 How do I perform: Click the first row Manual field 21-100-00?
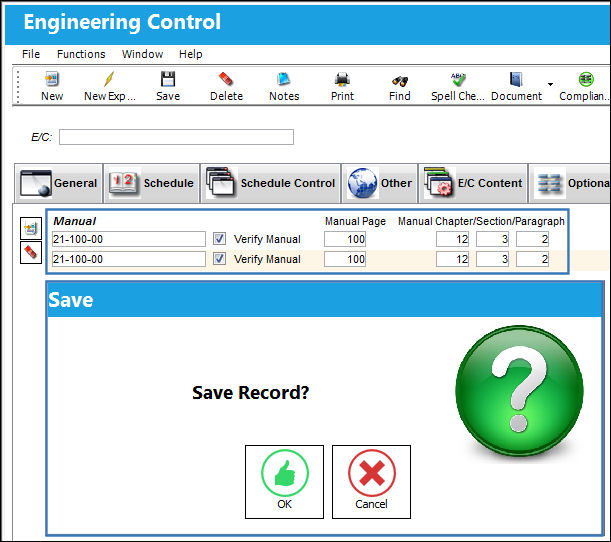(129, 239)
